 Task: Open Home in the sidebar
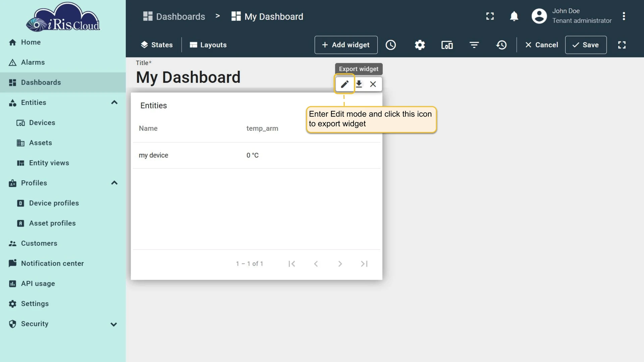63,42
